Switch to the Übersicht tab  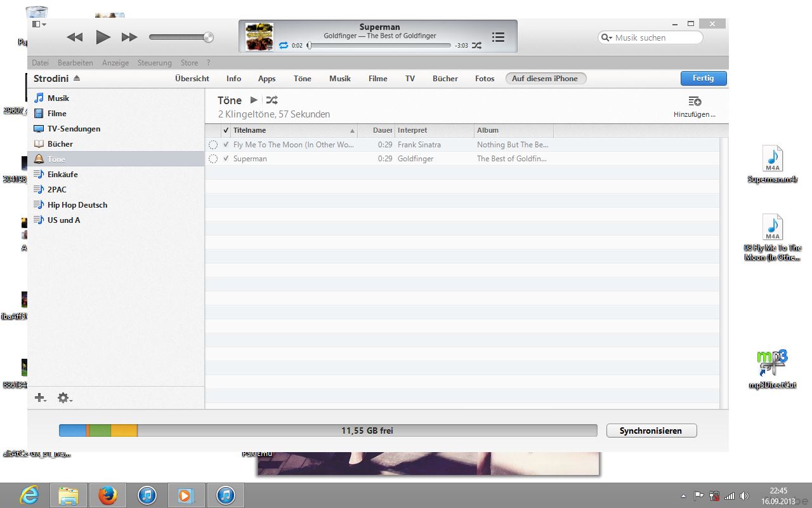click(x=192, y=79)
